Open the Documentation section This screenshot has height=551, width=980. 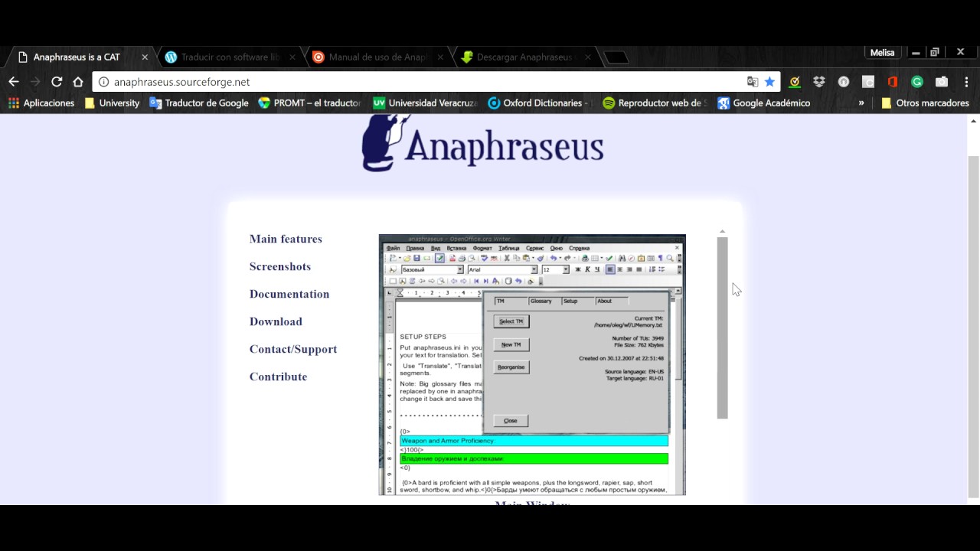click(x=289, y=294)
